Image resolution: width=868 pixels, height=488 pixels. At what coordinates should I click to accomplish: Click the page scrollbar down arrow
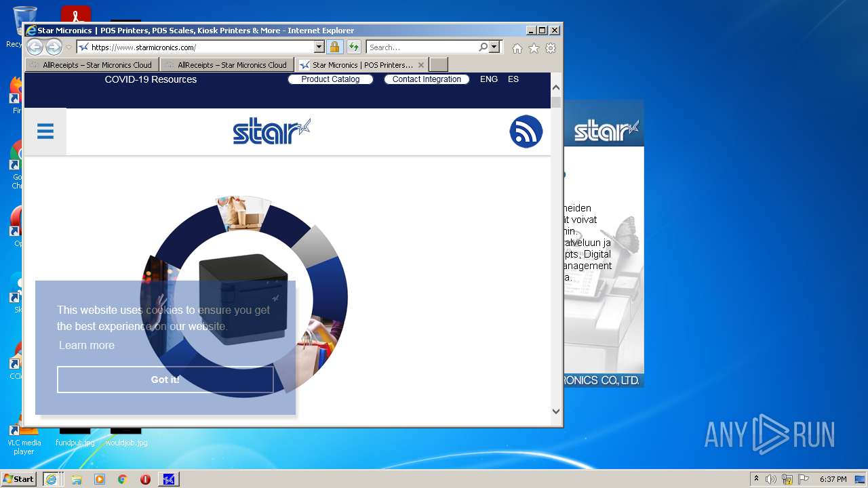(556, 411)
